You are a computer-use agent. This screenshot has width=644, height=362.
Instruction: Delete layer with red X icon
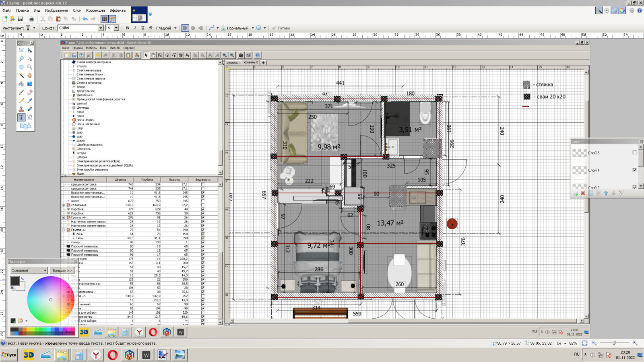[583, 193]
